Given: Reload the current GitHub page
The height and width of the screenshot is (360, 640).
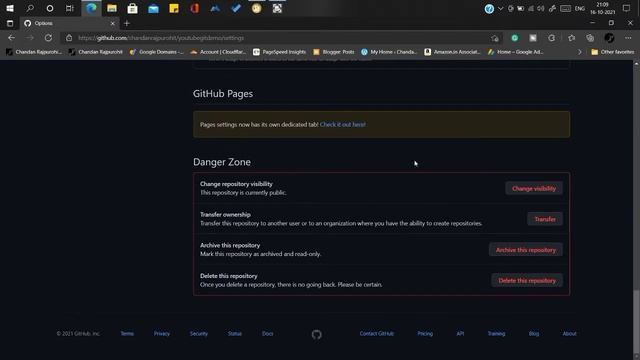Looking at the screenshot, I should (x=48, y=38).
